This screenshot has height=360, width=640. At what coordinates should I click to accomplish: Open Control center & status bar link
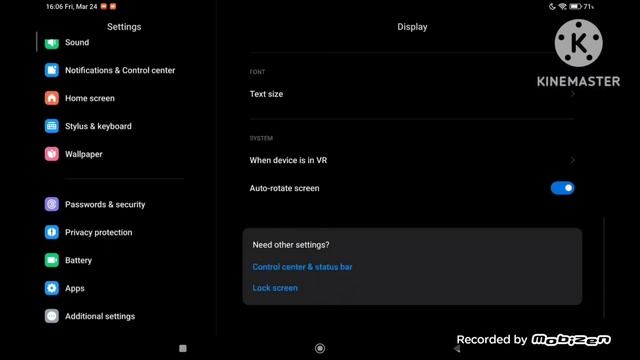pos(302,267)
